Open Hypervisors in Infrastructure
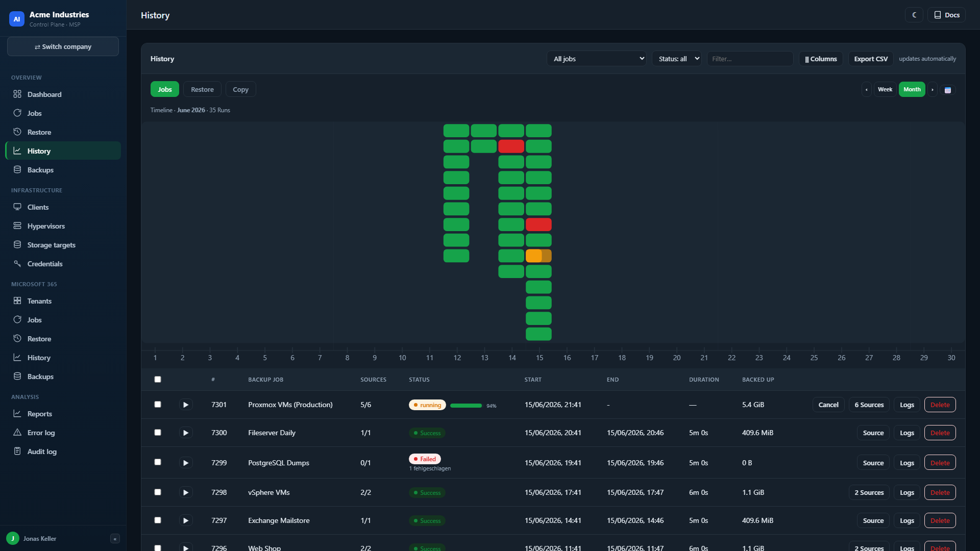This screenshot has width=980, height=551. point(63,226)
